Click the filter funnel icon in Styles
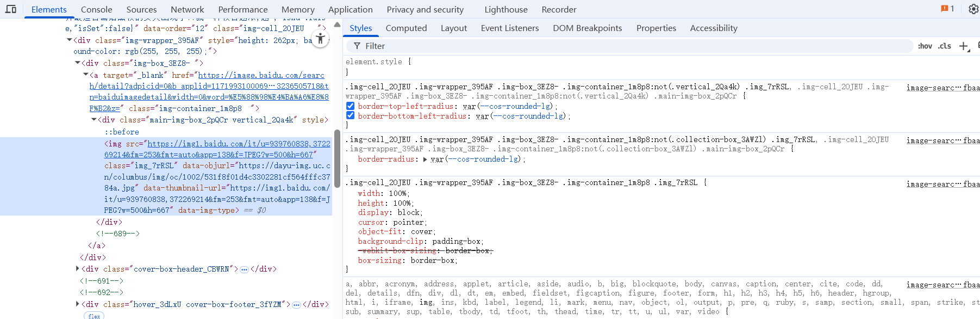This screenshot has height=319, width=980. [357, 46]
